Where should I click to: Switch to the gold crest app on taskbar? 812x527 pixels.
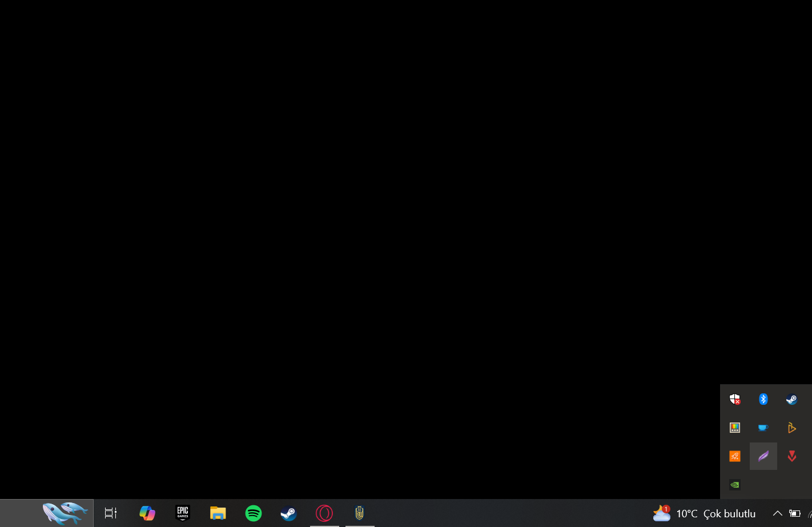pyautogui.click(x=360, y=513)
